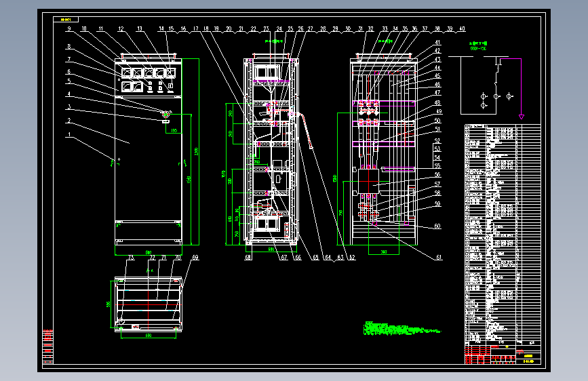Image resolution: width=588 pixels, height=381 pixels.
Task: Click the GGD green title above schematic
Action: [478, 48]
